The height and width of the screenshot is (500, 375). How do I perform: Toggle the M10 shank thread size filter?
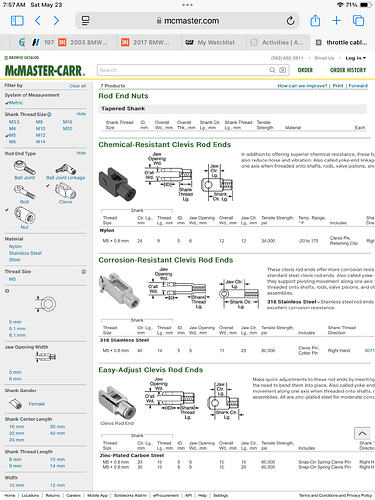[40, 129]
